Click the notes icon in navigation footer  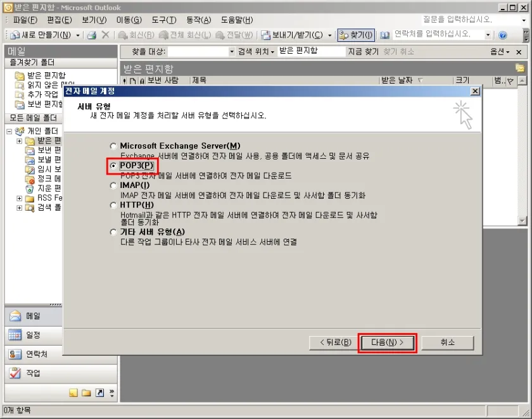(73, 393)
